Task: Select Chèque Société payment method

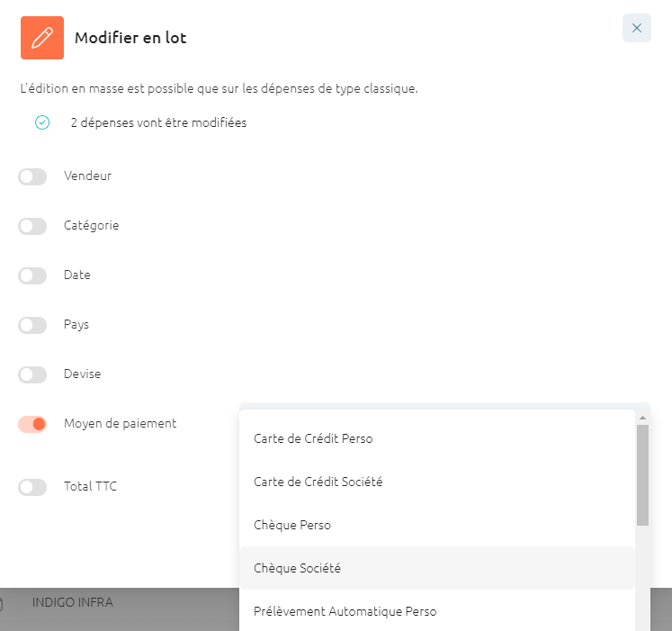Action: click(x=436, y=568)
